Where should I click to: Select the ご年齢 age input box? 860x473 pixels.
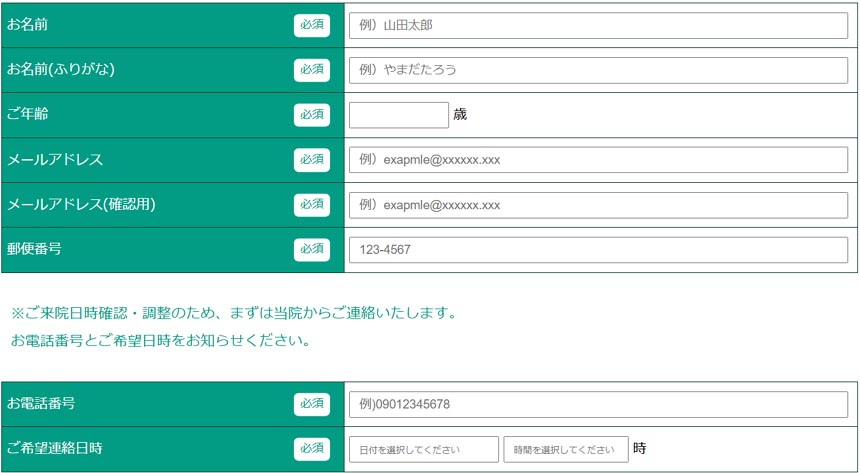[x=399, y=115]
